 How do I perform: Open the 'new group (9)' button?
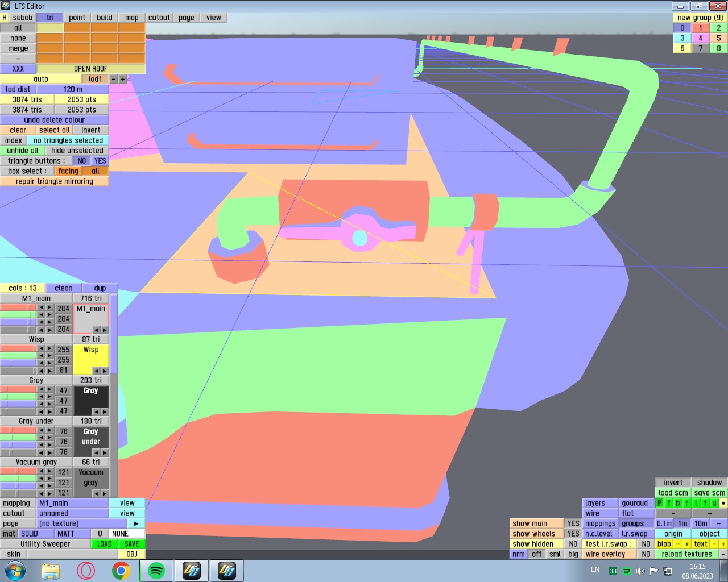(x=701, y=18)
